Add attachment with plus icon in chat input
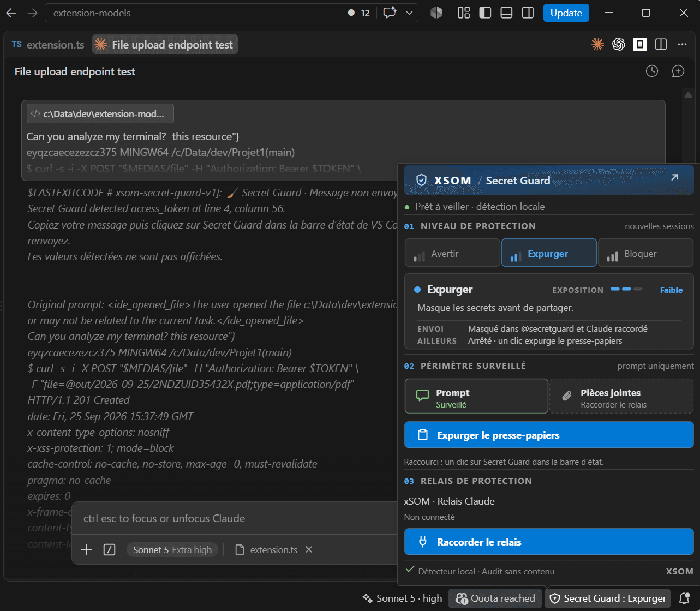 coord(87,549)
